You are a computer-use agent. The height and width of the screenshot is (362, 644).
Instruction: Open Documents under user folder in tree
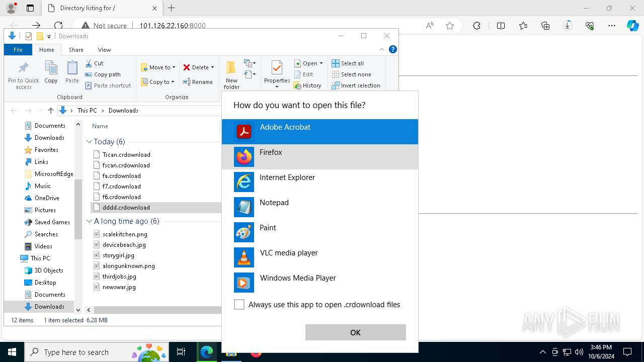(50, 126)
